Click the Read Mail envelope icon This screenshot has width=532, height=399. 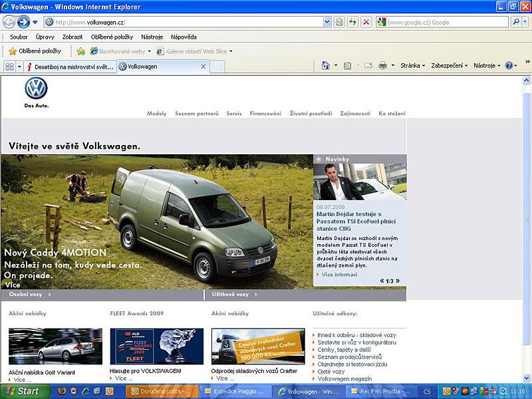368,65
